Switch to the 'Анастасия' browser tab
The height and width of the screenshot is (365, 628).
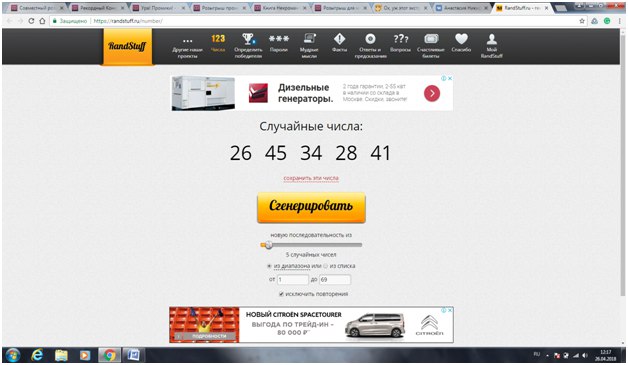pyautogui.click(x=463, y=8)
